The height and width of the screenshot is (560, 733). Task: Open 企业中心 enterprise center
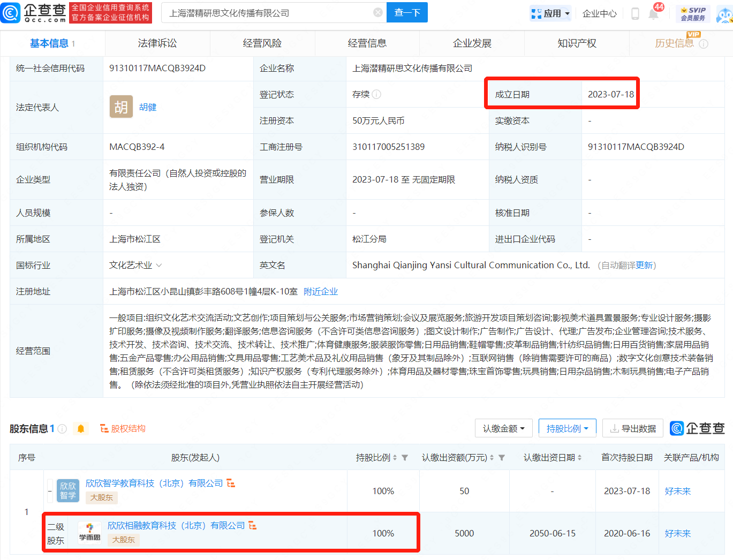coord(600,13)
